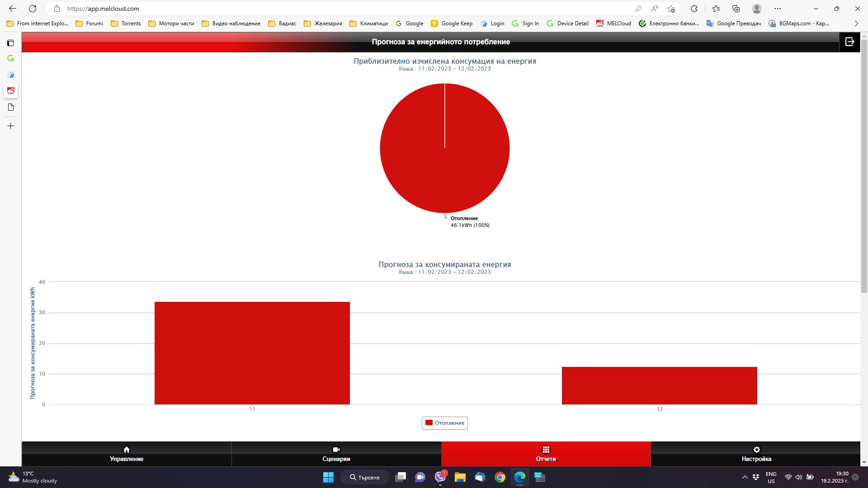Open browser extensions puzzle icon
This screenshot has height=488, width=868.
pyautogui.click(x=694, y=9)
